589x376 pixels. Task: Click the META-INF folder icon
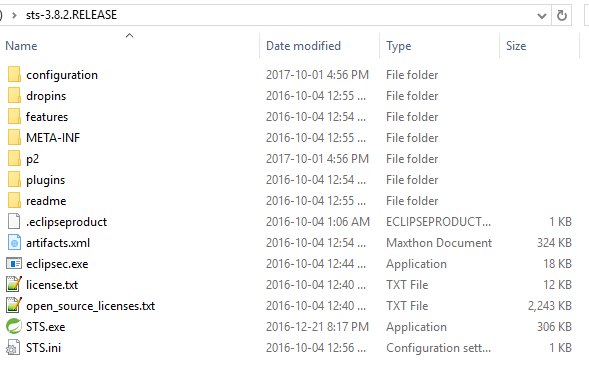tap(14, 137)
